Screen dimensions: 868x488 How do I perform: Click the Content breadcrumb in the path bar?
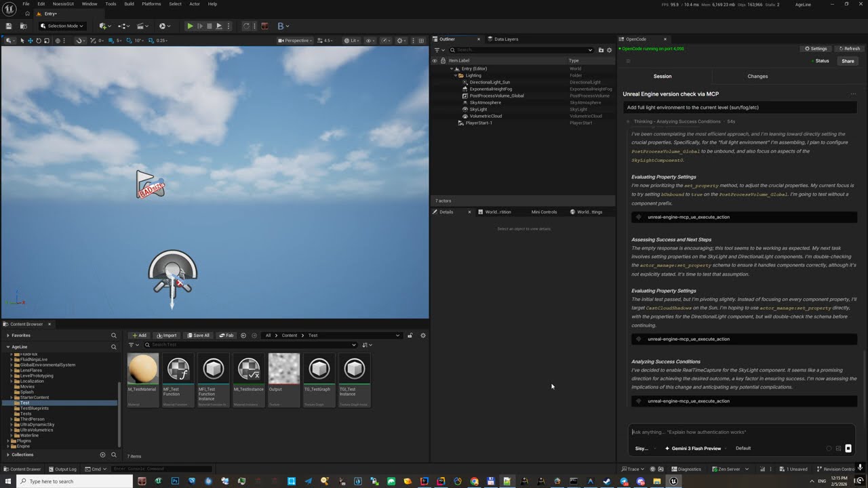(x=290, y=335)
